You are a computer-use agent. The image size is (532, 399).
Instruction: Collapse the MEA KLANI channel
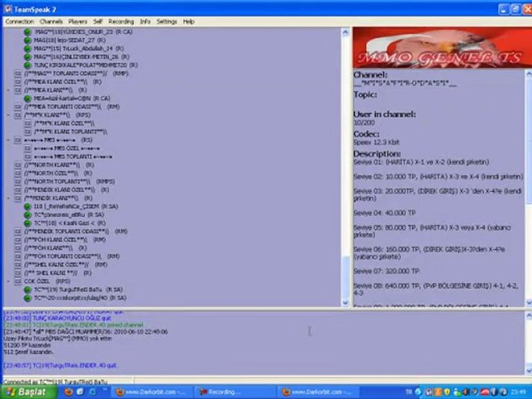pyautogui.click(x=8, y=90)
